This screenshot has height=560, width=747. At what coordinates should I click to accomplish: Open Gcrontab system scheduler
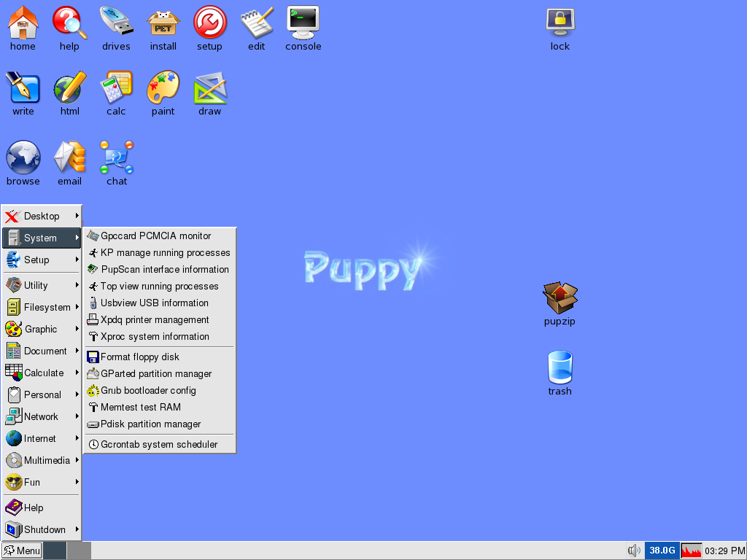[x=160, y=444]
